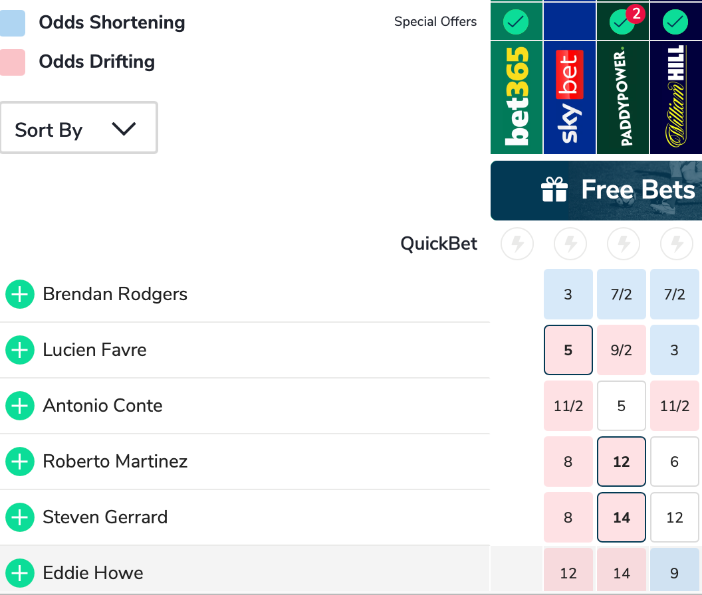The height and width of the screenshot is (595, 702).
Task: Click the Free Bets banner
Action: tap(597, 190)
